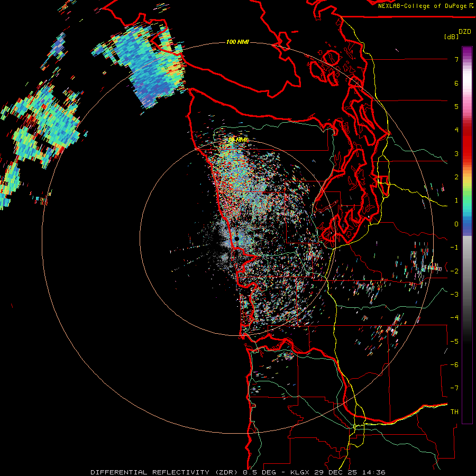Click the 50 NMI range ring label

pyautogui.click(x=238, y=140)
